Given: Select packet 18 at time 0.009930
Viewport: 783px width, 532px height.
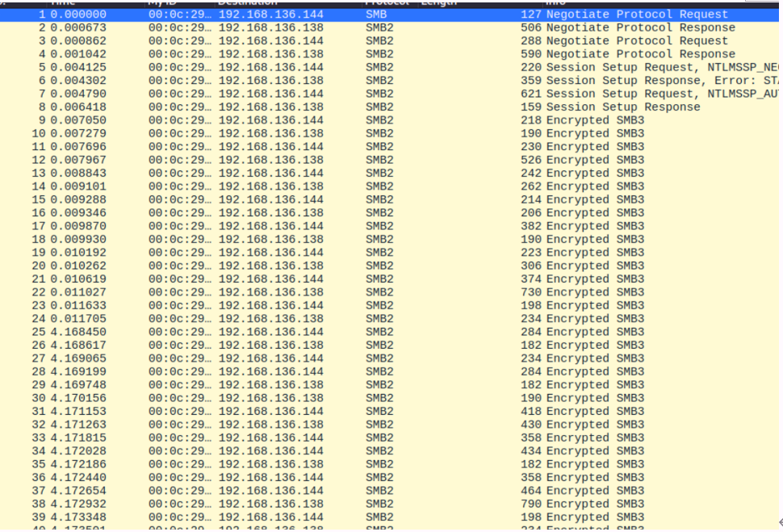Looking at the screenshot, I should [390, 239].
